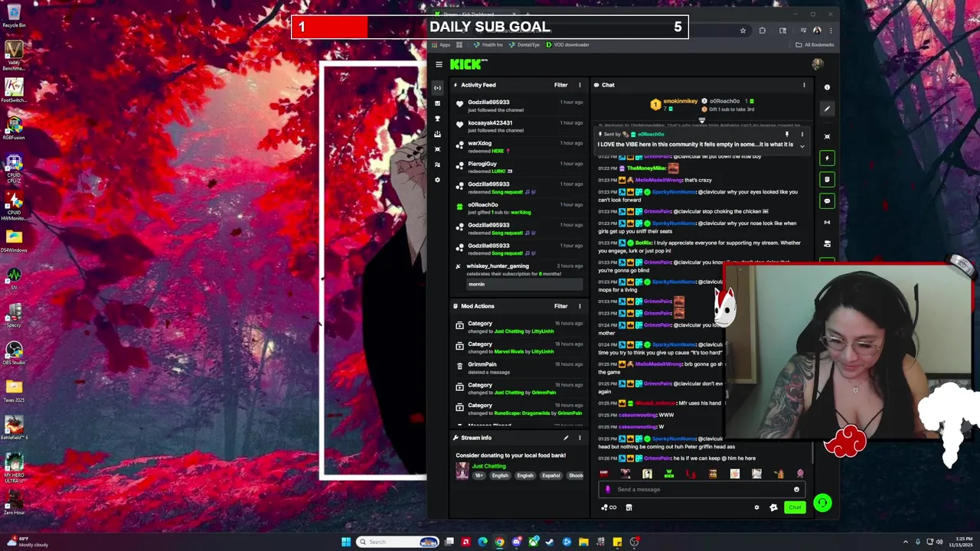The height and width of the screenshot is (551, 980).
Task: Open the Apps bookmark
Action: click(x=440, y=45)
